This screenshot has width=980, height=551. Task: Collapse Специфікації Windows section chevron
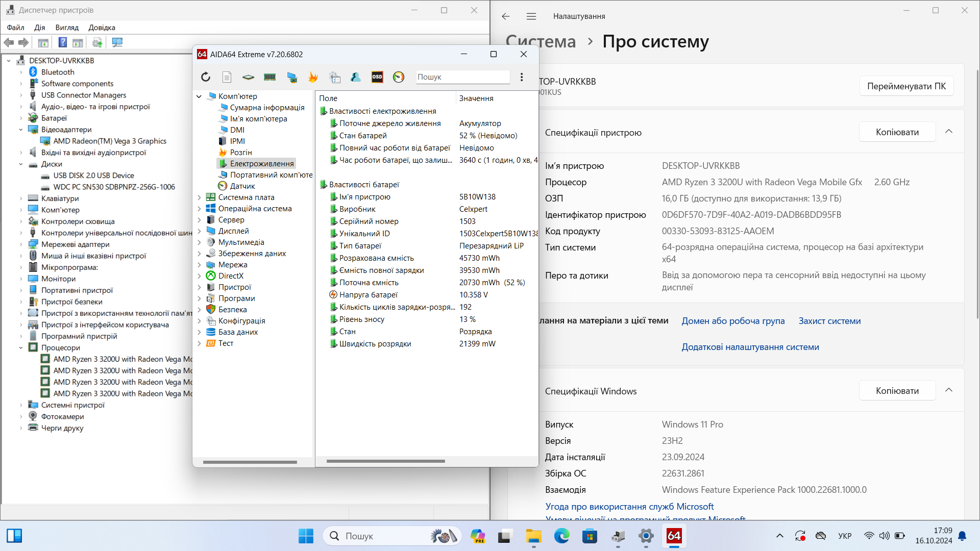click(x=949, y=390)
